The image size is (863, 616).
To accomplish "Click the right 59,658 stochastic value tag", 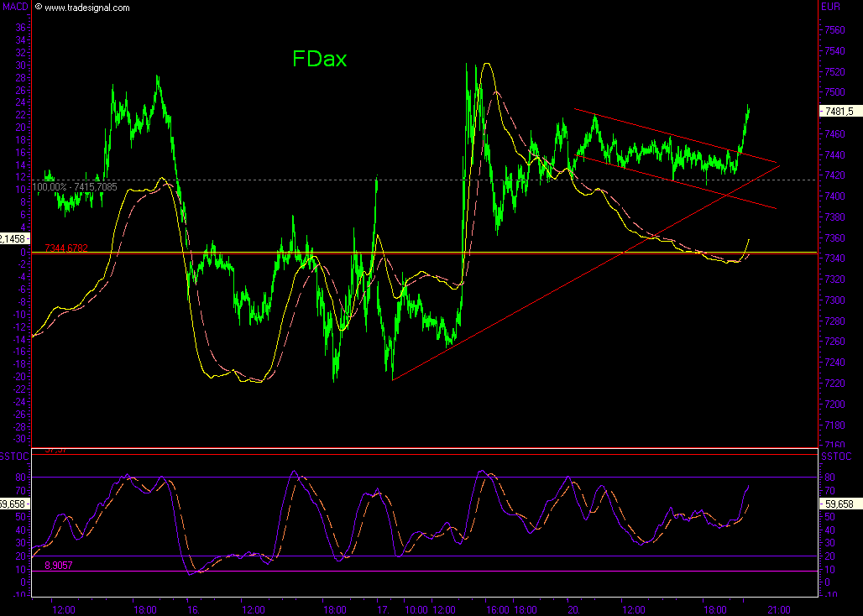I will click(x=839, y=504).
